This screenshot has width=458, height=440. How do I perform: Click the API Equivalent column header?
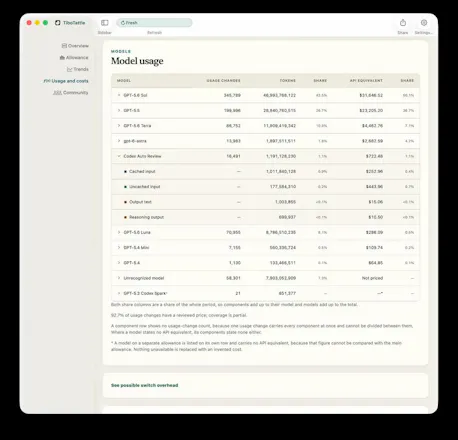(366, 80)
